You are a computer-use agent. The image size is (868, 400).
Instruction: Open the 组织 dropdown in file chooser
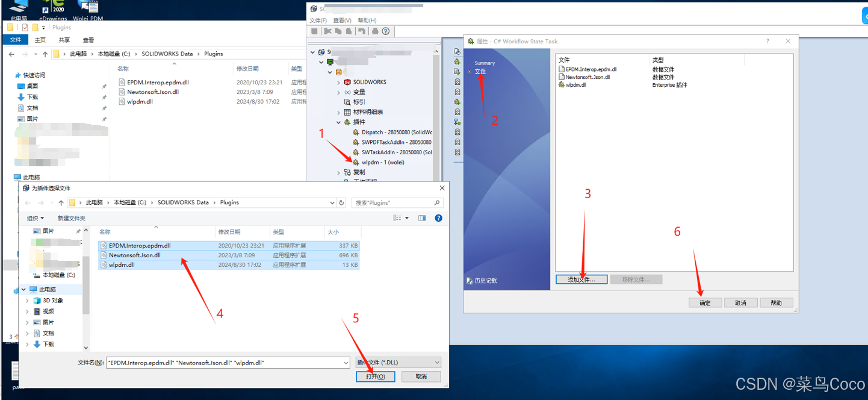(36, 218)
